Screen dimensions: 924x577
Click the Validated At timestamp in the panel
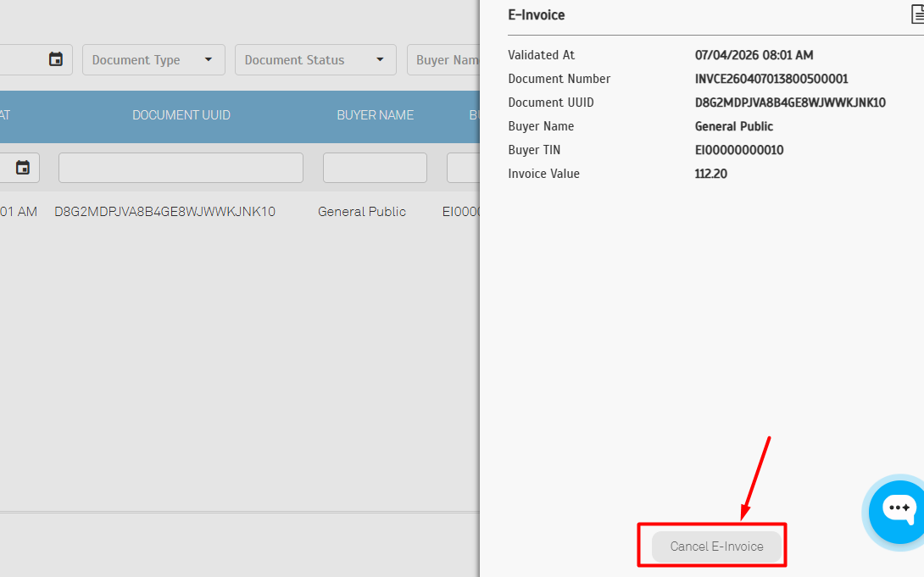pyautogui.click(x=754, y=55)
